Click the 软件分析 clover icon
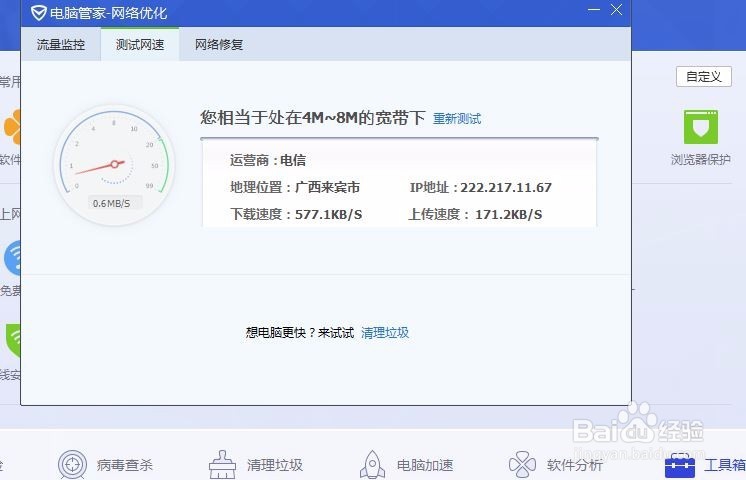 [522, 464]
